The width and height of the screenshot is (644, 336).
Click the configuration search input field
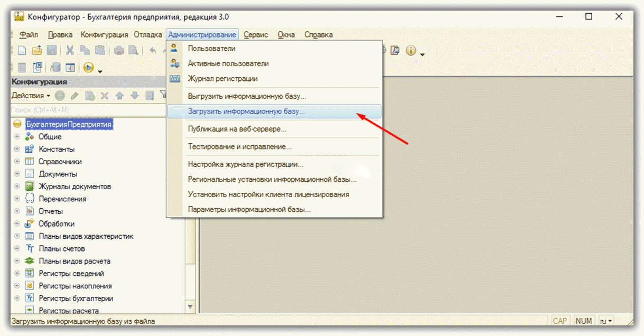(x=85, y=110)
